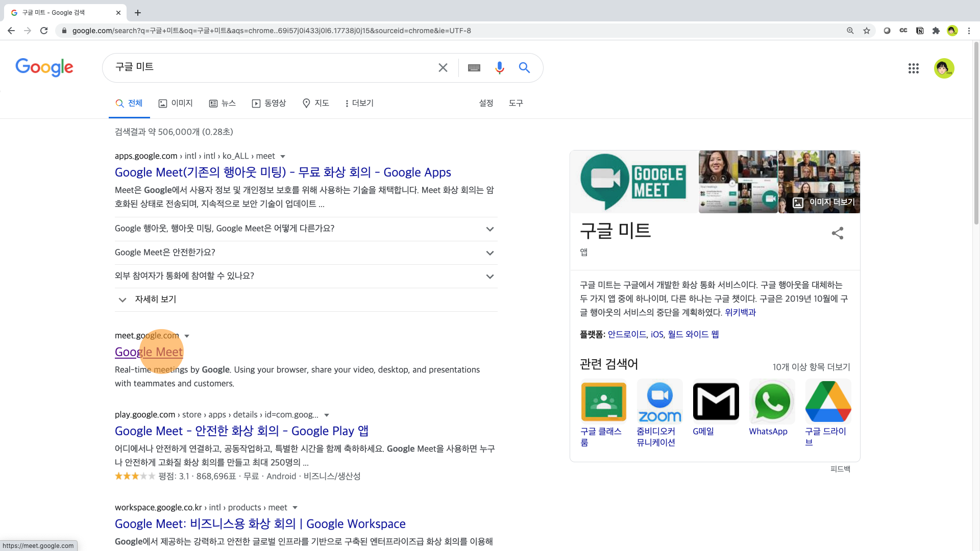Open the Google Meet Google Play 앱 result
The height and width of the screenshot is (551, 980).
(x=241, y=431)
